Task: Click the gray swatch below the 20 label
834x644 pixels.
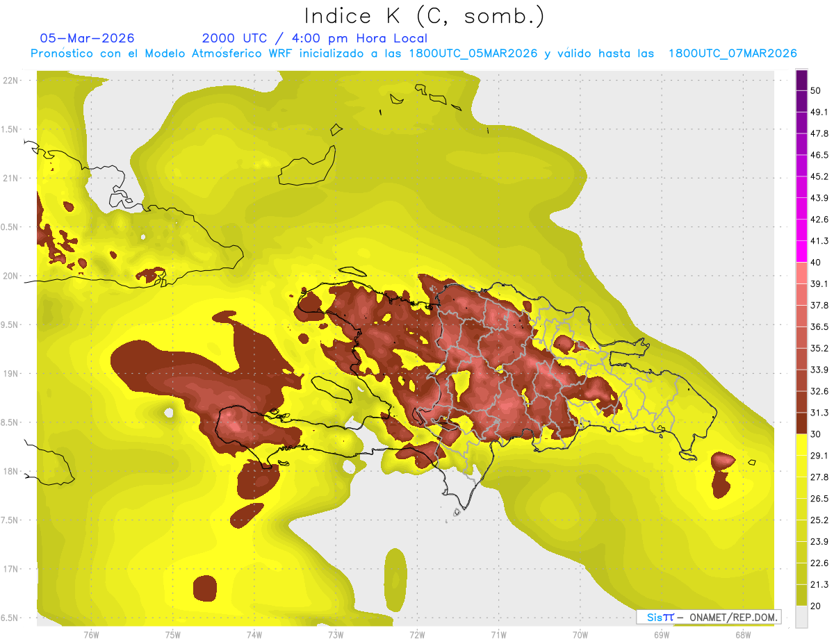Action: tap(801, 617)
